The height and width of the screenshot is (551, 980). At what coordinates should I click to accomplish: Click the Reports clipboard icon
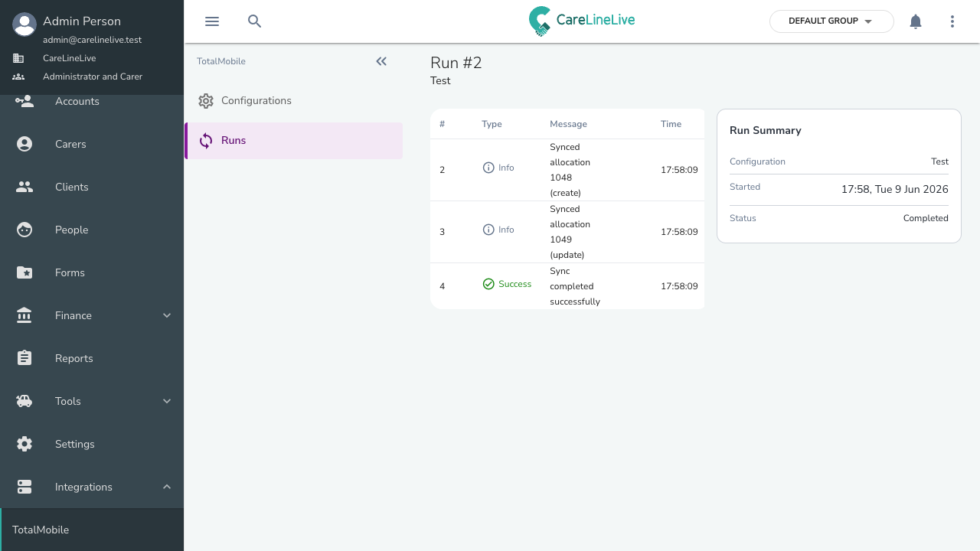click(x=24, y=358)
